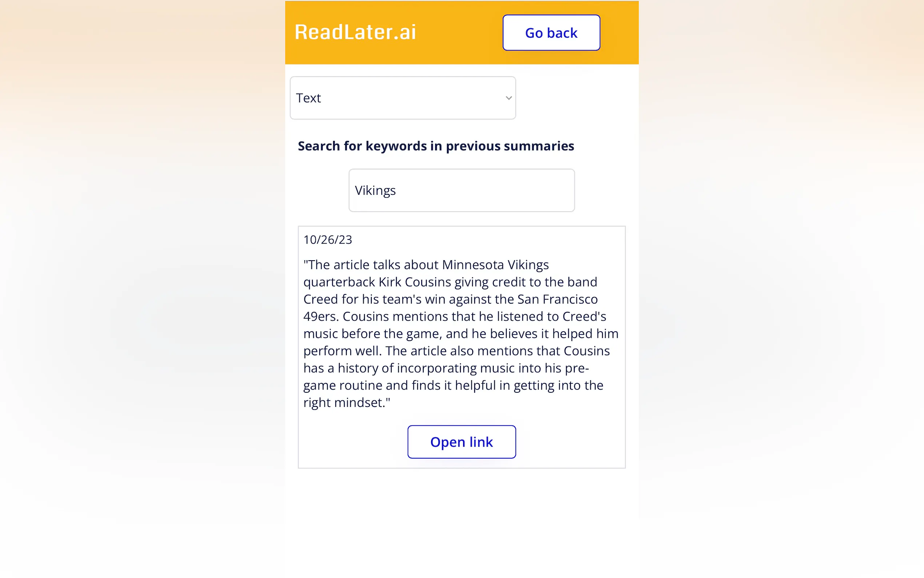Click the orange header bar right of Go back
Viewport: 924px width, 578px height.
(x=619, y=32)
